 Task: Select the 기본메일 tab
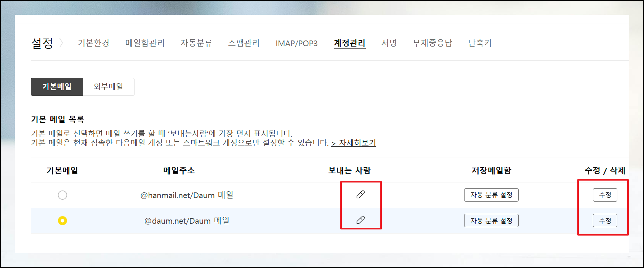57,87
